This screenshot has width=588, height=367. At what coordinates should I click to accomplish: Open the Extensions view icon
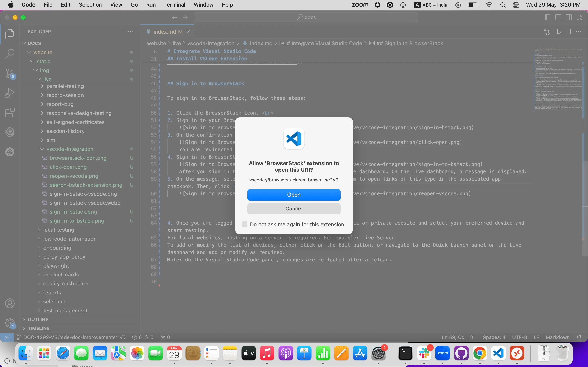point(10,113)
